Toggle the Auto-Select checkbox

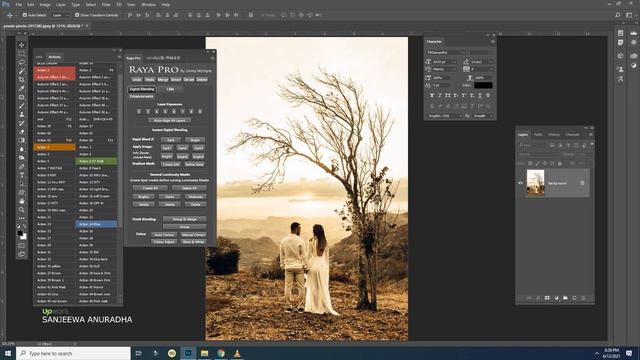click(24, 15)
